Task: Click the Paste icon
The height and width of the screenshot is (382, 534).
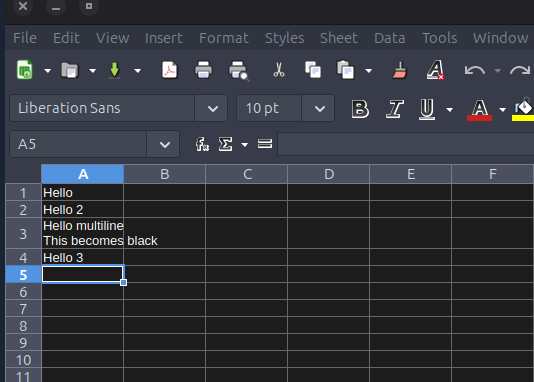Action: coord(346,70)
